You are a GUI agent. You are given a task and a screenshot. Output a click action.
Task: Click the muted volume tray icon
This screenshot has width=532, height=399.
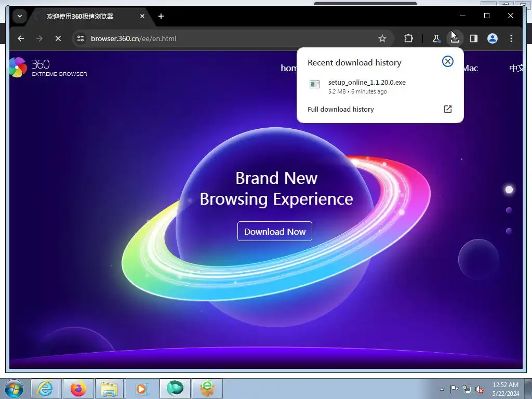pyautogui.click(x=480, y=389)
